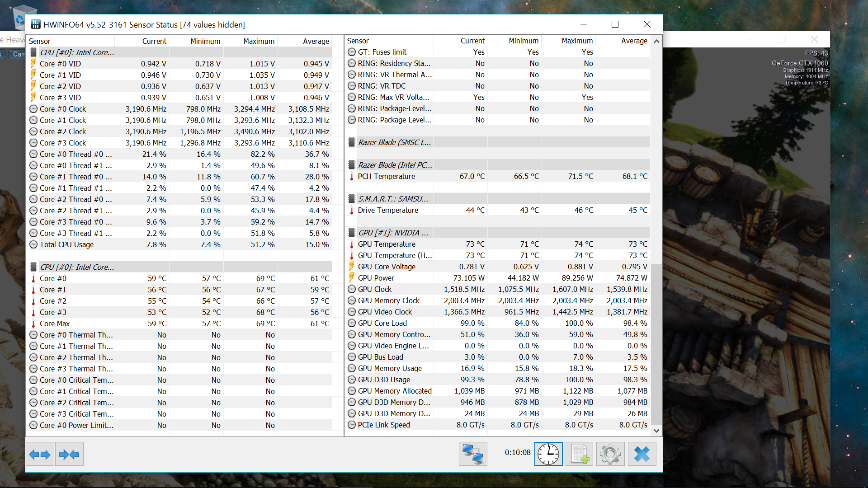Click the scrollbar up arrow

point(657,41)
